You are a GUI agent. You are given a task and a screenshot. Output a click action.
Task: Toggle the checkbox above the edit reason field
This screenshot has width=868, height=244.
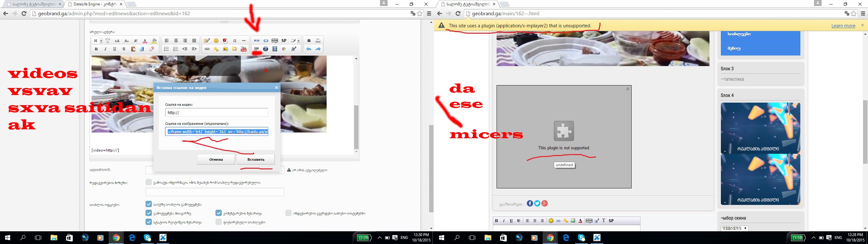[149, 182]
